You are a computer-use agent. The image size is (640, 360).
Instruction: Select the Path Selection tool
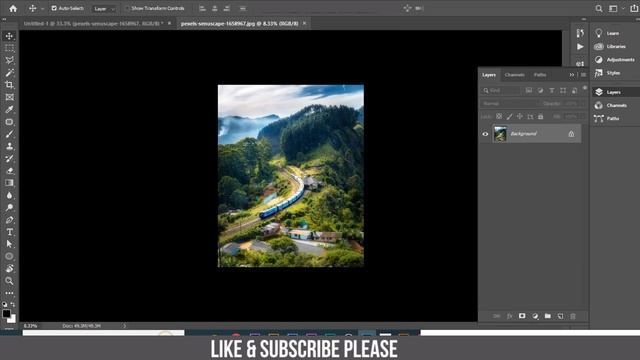click(x=9, y=244)
